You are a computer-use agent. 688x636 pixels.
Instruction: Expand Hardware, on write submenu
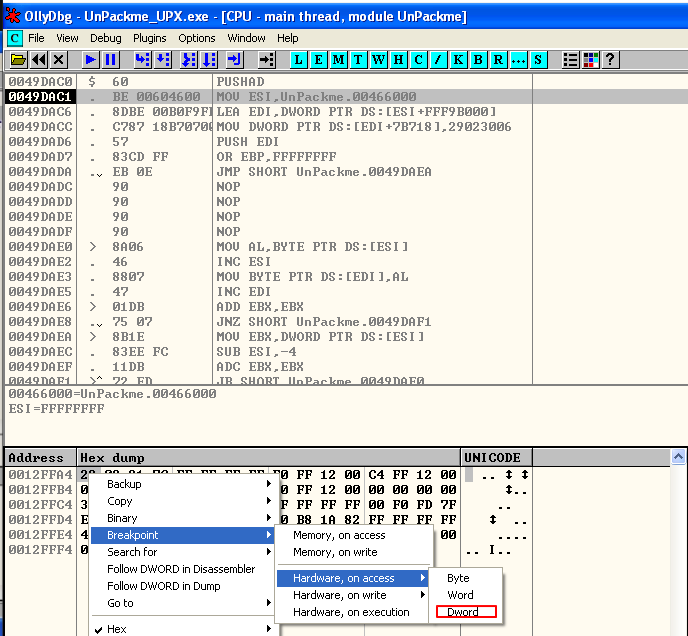tap(353, 595)
